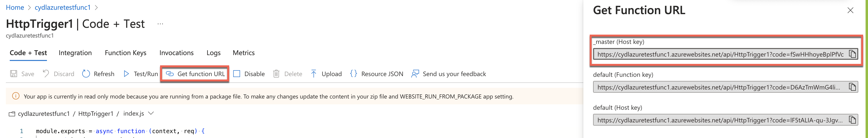Expand the index.js file dropdown

coord(151,113)
